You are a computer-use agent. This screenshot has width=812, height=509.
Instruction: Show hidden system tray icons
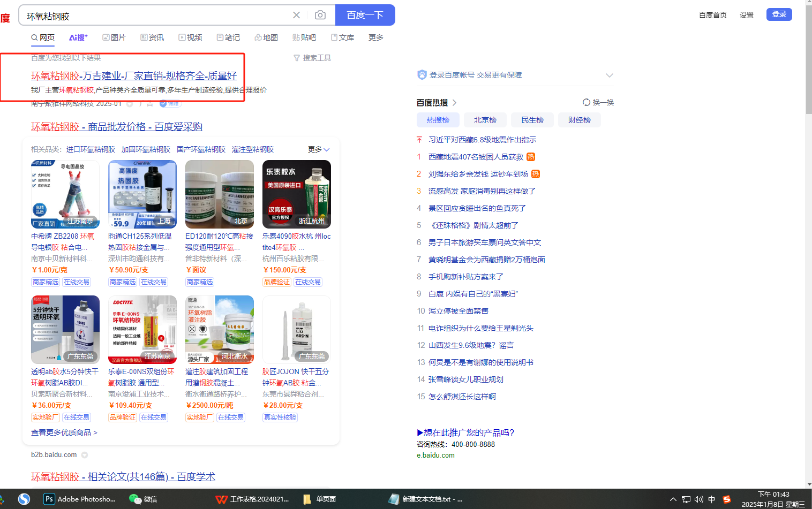(673, 499)
